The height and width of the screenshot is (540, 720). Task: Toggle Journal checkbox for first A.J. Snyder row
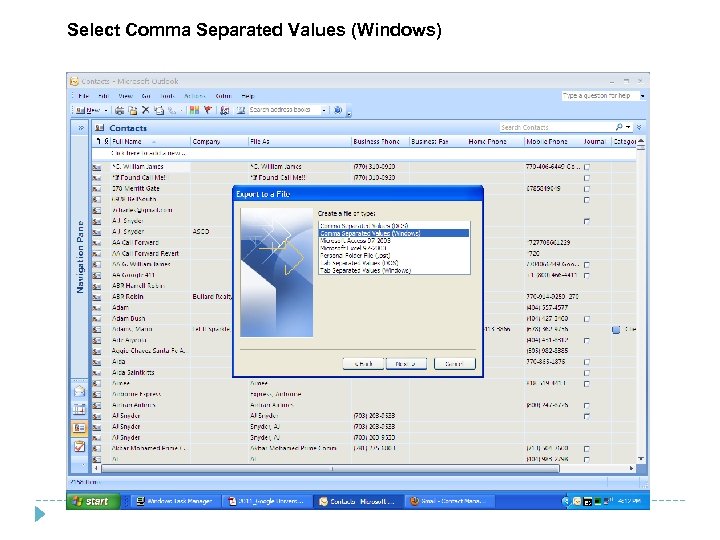587,221
